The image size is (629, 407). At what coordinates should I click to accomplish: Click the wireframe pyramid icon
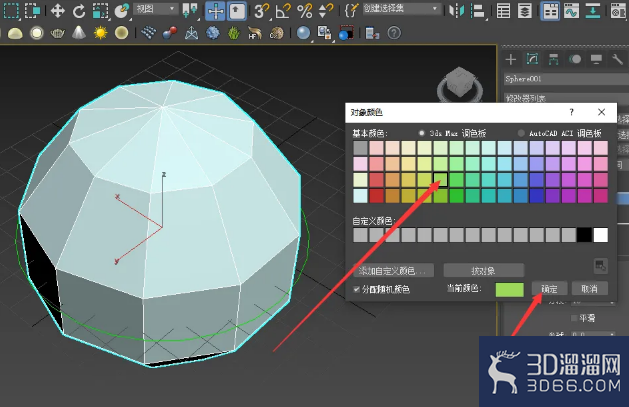(x=191, y=33)
